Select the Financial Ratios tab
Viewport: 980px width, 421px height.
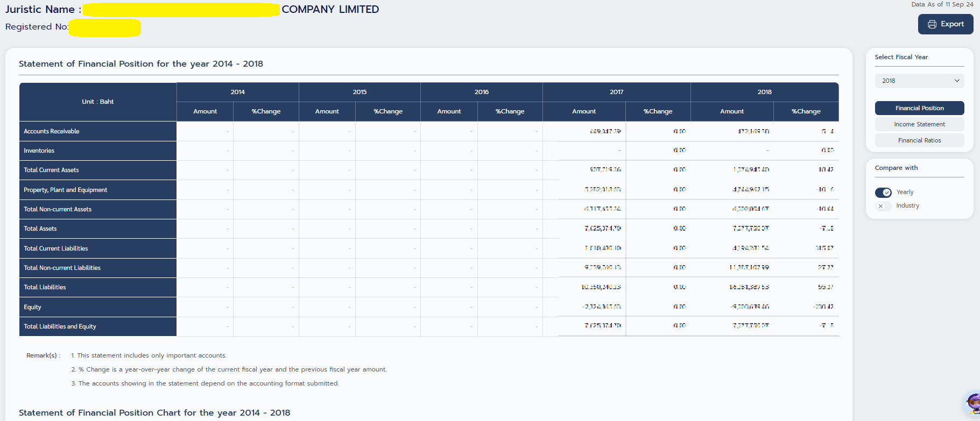coord(919,140)
